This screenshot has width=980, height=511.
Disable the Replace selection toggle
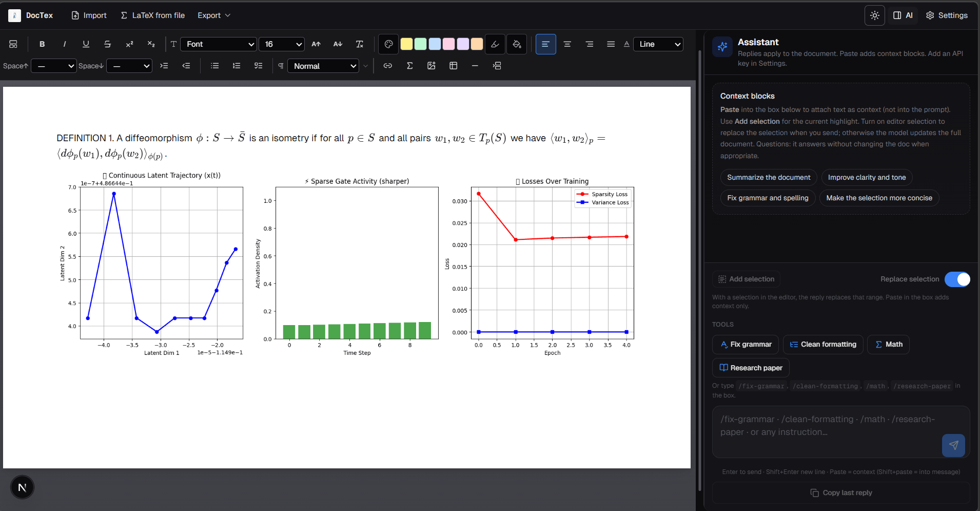(956, 279)
